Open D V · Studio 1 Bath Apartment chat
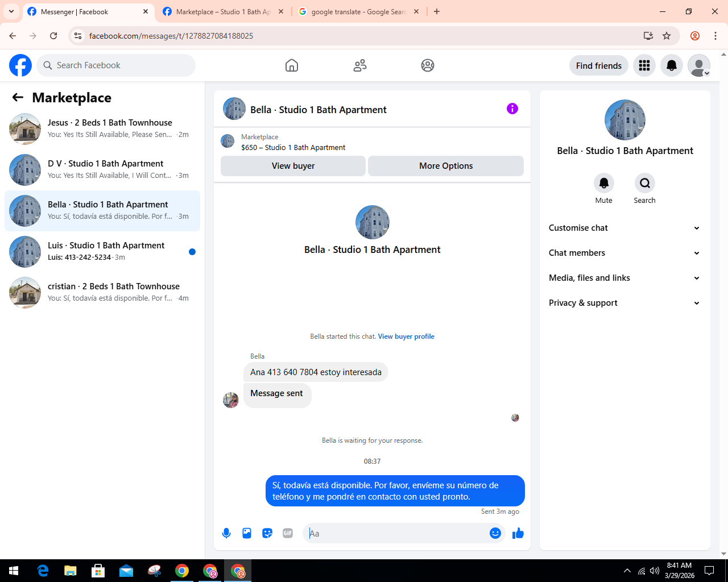Viewport: 728px width, 582px height. click(x=102, y=169)
